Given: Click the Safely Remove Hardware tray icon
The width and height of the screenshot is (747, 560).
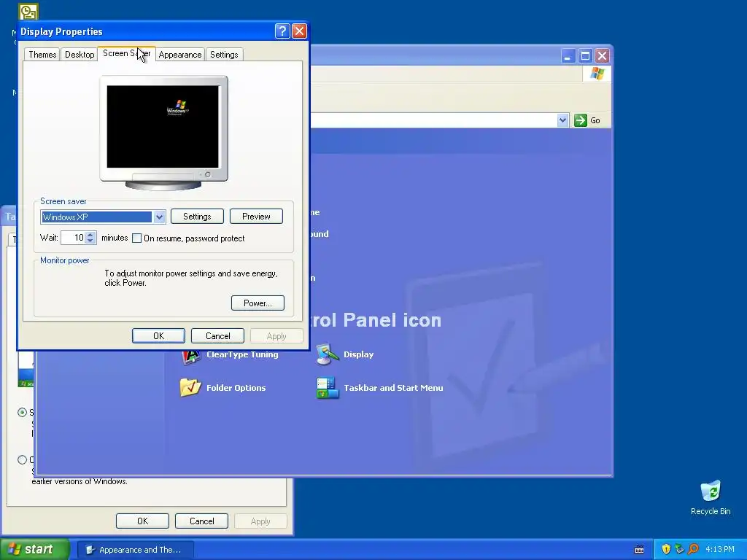Looking at the screenshot, I should pos(679,549).
